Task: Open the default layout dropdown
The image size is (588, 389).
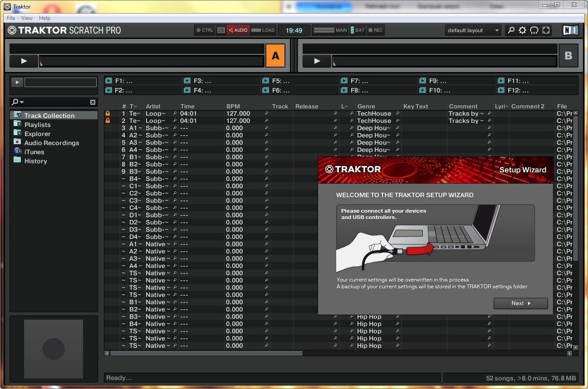Action: pos(473,30)
